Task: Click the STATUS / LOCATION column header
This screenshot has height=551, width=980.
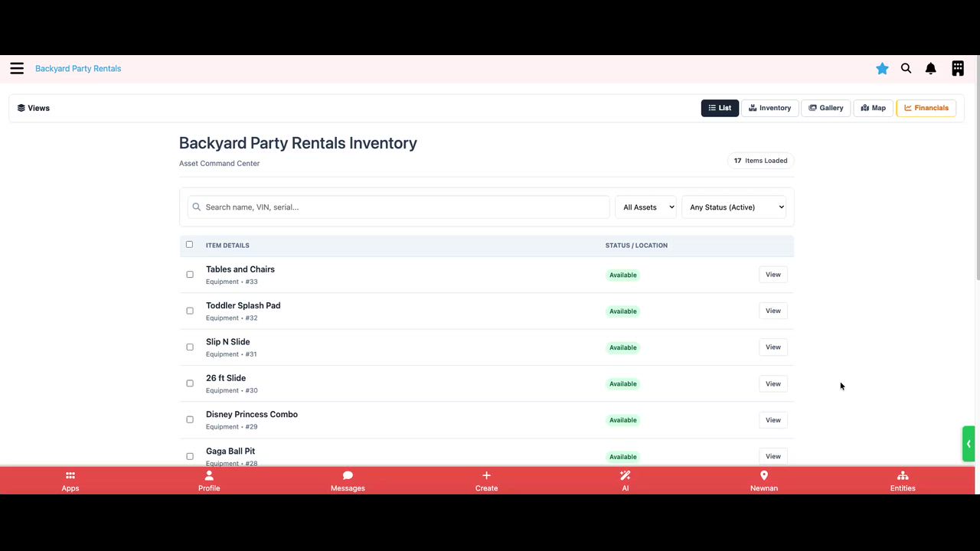Action: tap(636, 246)
